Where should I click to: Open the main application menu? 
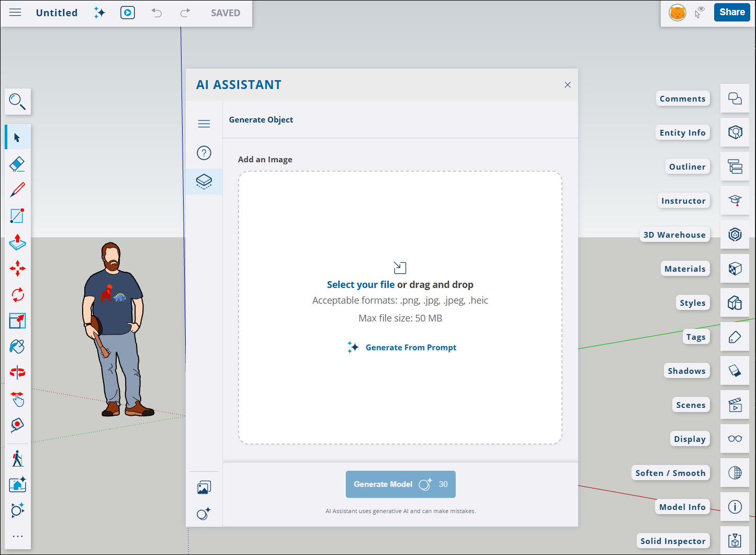[x=15, y=13]
